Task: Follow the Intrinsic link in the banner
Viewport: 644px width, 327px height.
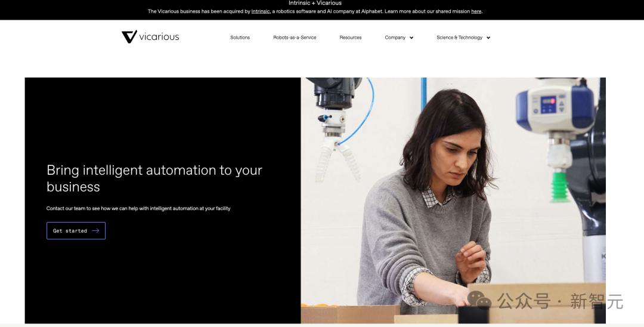Action: (x=261, y=11)
